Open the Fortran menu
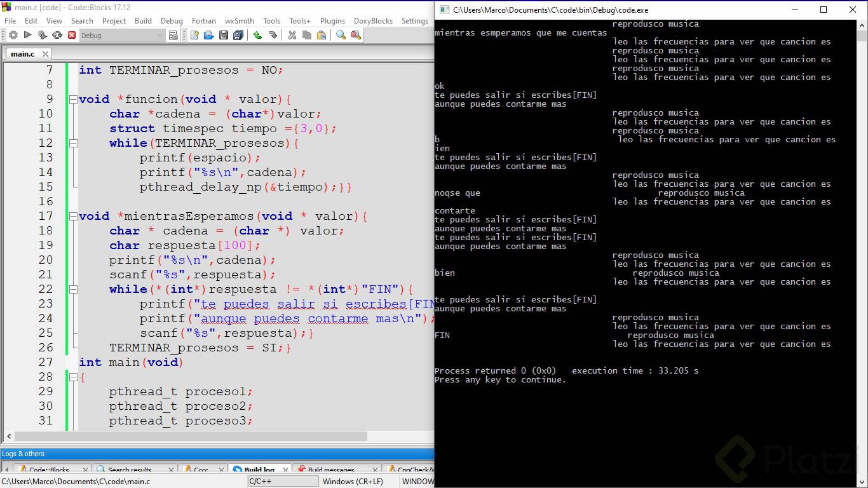Screen dimensions: 868x488 pyautogui.click(x=204, y=21)
